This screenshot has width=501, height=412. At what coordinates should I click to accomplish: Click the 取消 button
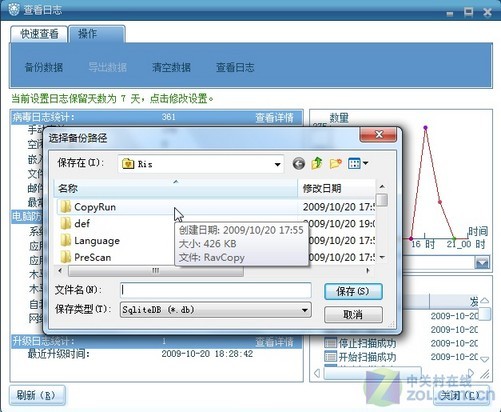pos(353,314)
